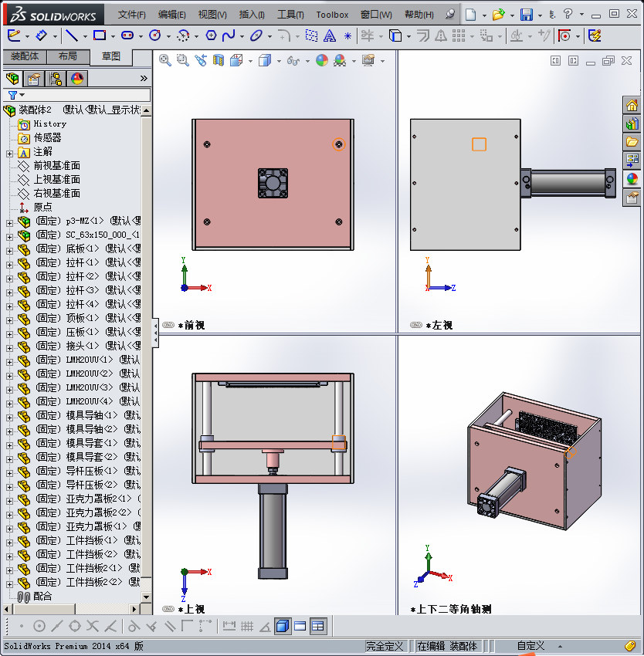Open Design Library in task pane

point(632,123)
